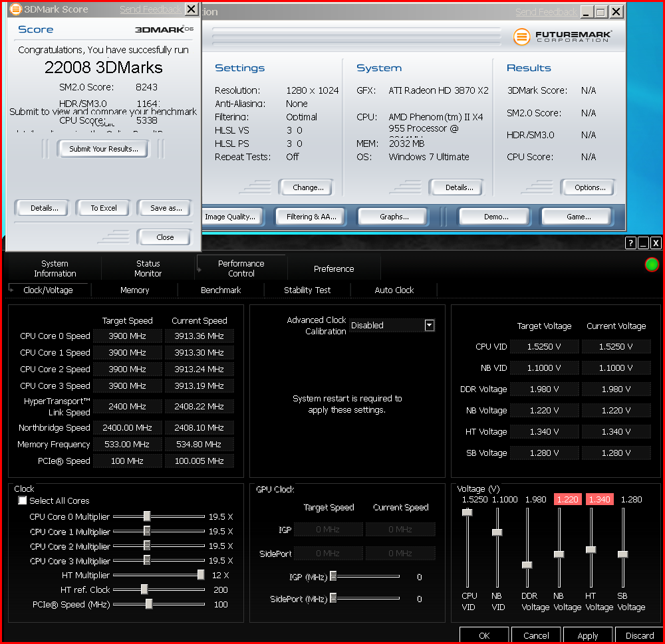The height and width of the screenshot is (644, 665).
Task: Click the CPU Core 0 Multiplier slider handle
Action: (147, 516)
